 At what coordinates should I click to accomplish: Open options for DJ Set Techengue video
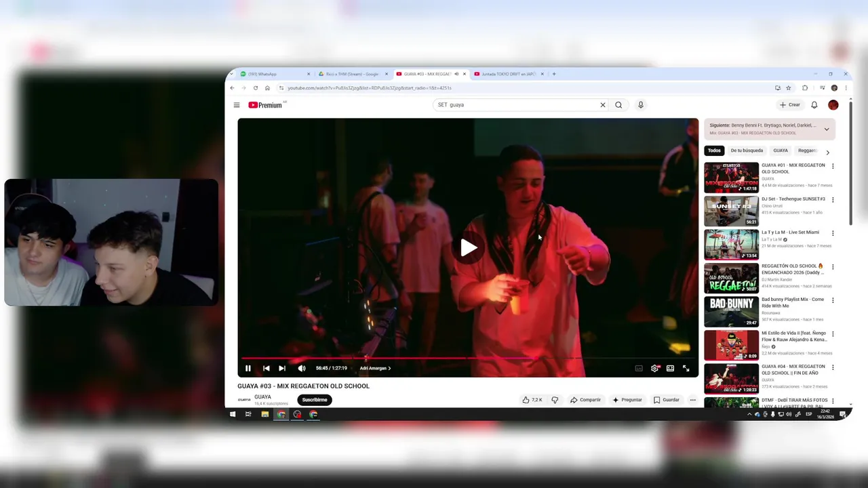click(x=833, y=200)
